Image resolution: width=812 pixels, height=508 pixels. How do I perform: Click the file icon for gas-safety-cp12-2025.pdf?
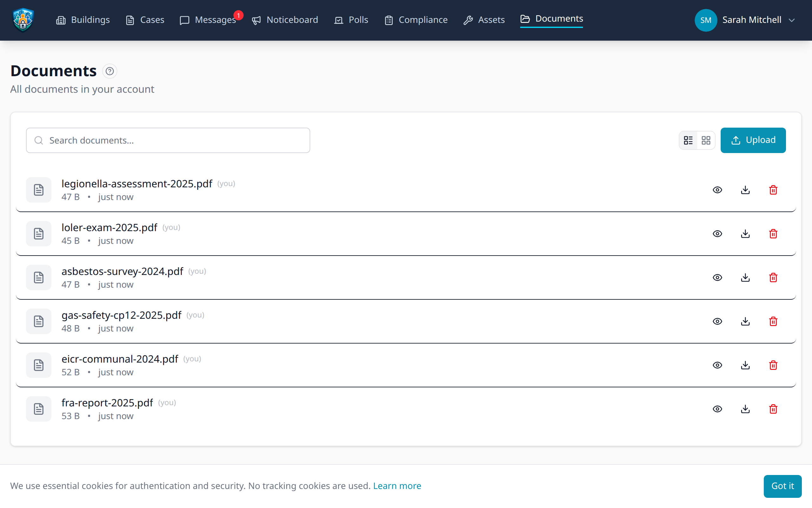click(39, 322)
